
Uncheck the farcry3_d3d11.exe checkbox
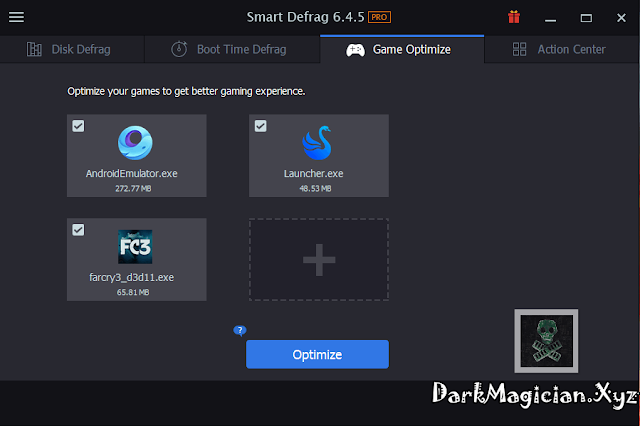78,230
